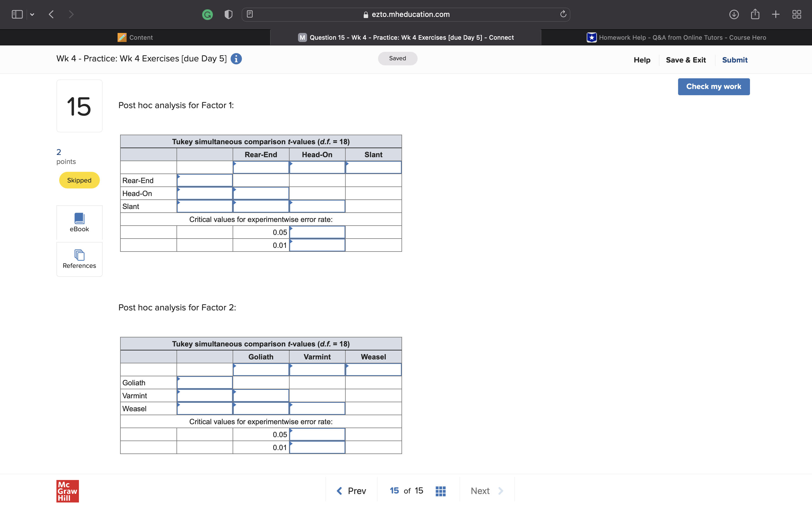Open Goliath row label dropdown in Factor 2
The height and width of the screenshot is (507, 812).
[205, 383]
